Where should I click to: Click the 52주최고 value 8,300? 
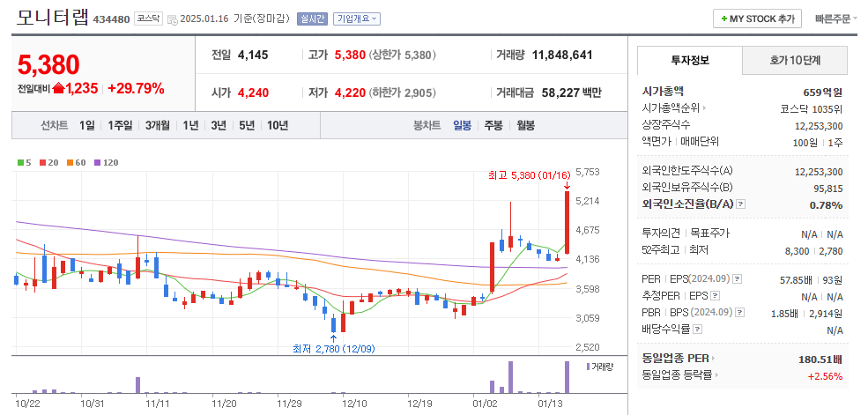(x=797, y=250)
